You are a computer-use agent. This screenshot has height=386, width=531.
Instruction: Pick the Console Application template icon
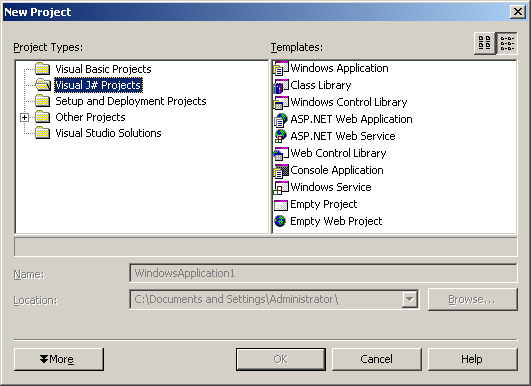click(x=281, y=170)
